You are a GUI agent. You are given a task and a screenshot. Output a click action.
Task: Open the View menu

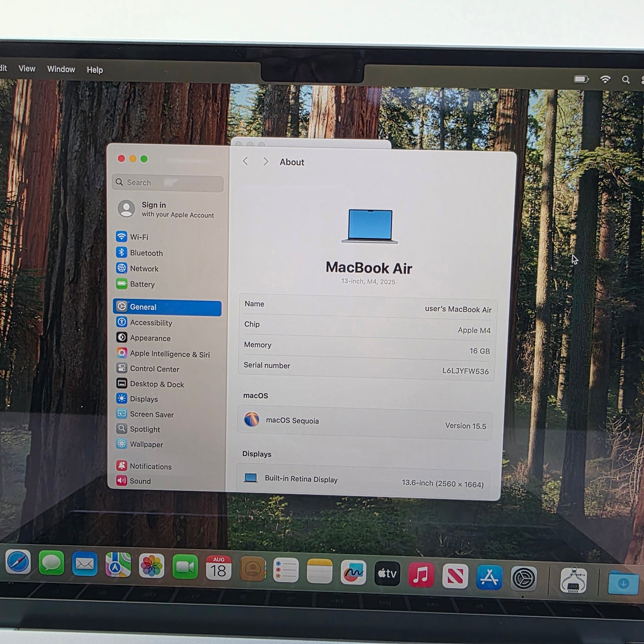click(27, 69)
